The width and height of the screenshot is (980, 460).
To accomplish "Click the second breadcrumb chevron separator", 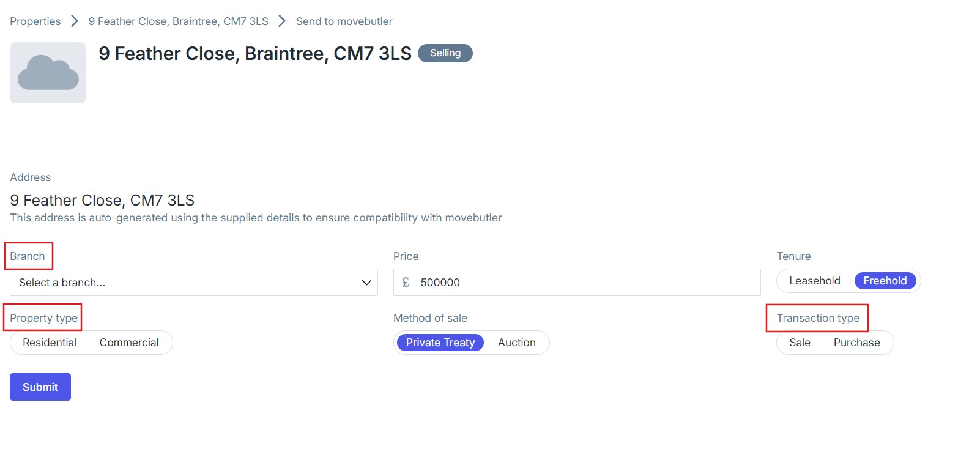I will [x=282, y=21].
